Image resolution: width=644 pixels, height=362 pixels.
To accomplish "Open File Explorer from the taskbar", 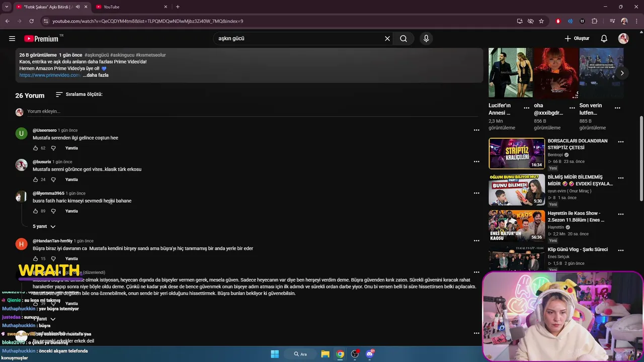I will 325,354.
